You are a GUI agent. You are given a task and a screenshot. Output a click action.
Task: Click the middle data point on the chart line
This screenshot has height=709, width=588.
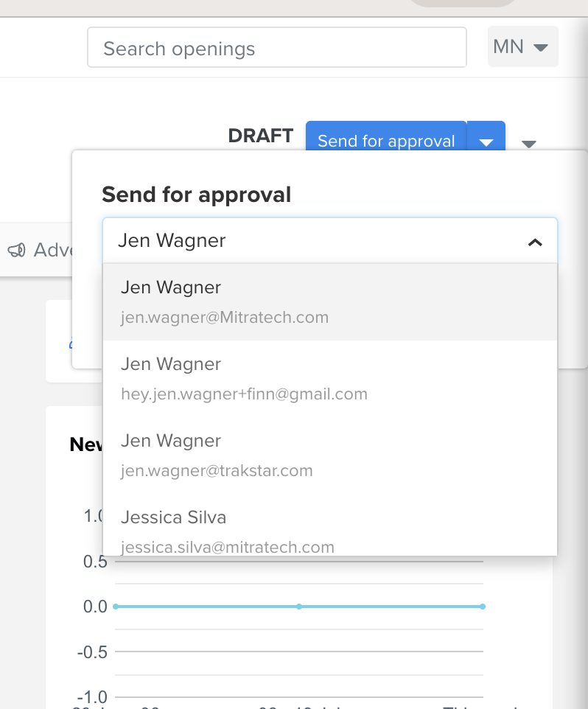coord(298,607)
